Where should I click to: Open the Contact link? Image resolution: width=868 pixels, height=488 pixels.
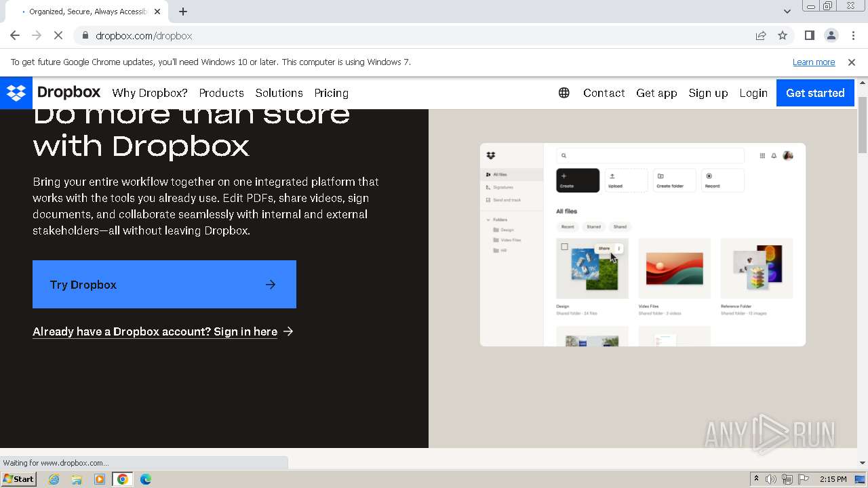604,93
